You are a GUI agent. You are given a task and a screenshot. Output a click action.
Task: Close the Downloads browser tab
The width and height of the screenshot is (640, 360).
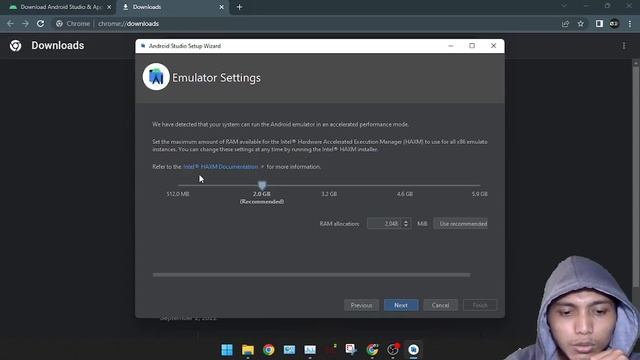point(222,7)
